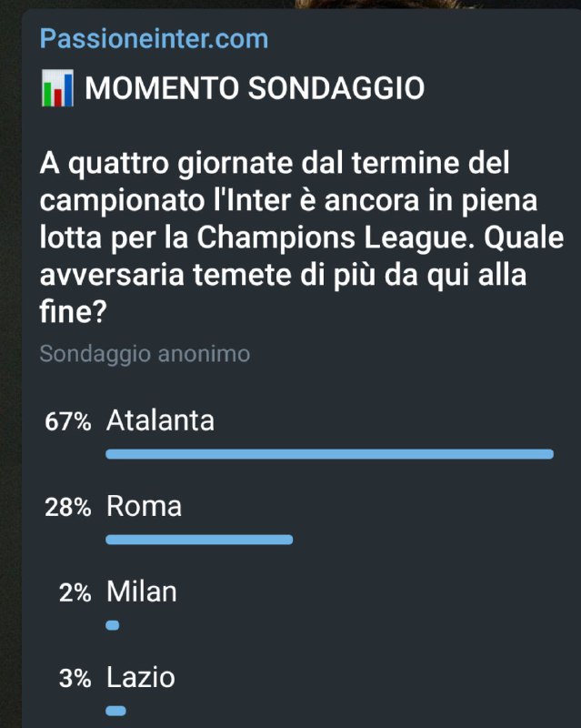This screenshot has width=581, height=728.
Task: Click the MOMENTO SONDAGGIO heading text
Action: 254,89
